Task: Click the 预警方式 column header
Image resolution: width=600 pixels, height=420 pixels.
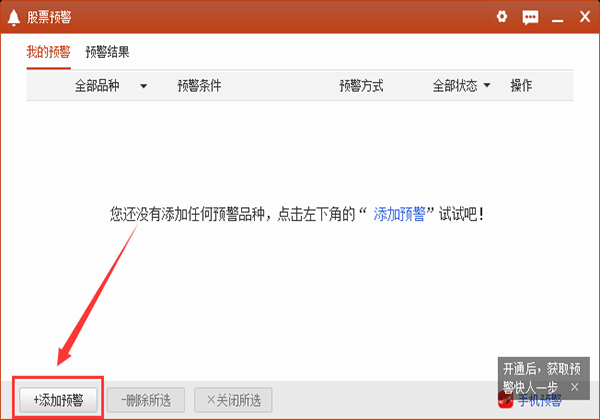Action: (x=362, y=85)
